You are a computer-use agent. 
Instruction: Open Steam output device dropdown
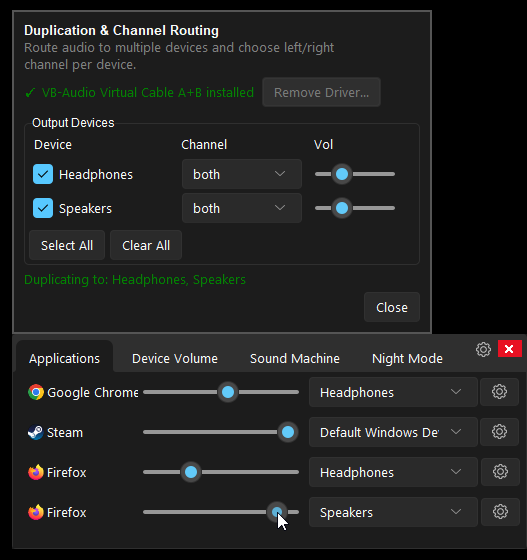(393, 432)
